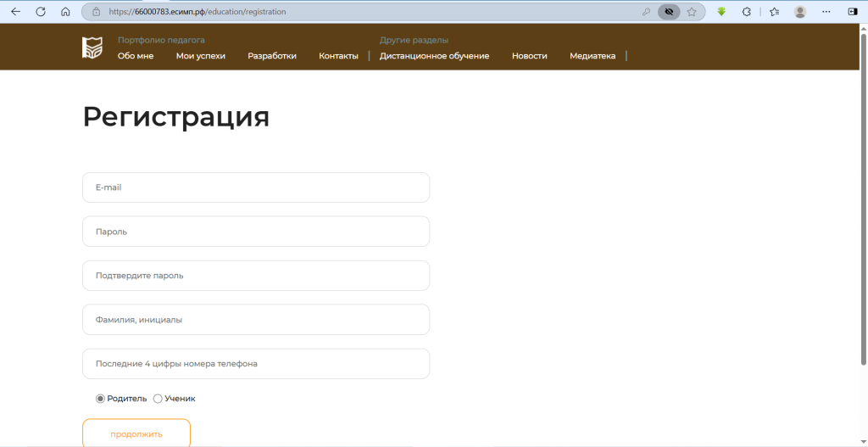Click the crossed-eye tracking prevention icon
The image size is (868, 447).
(669, 12)
